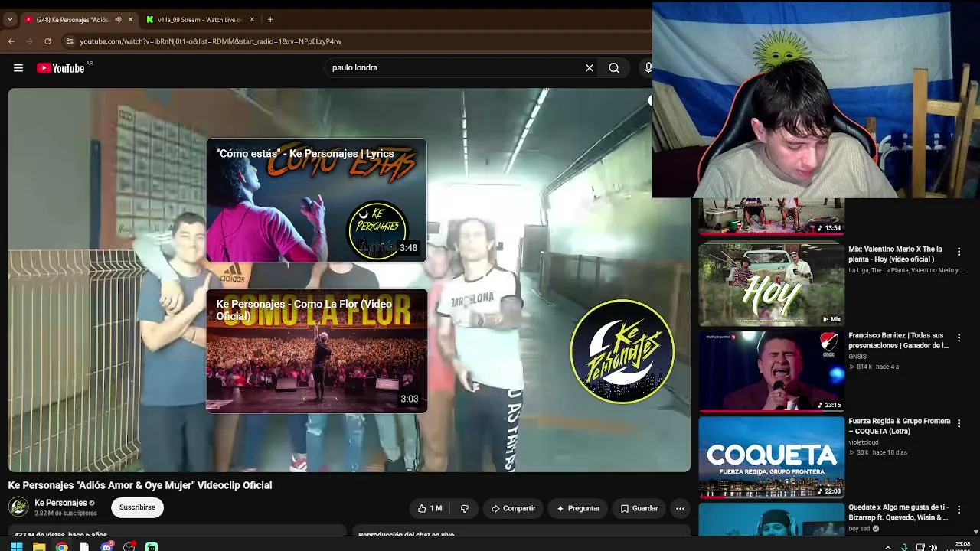Go back with the browser back arrow
This screenshot has width=980, height=551.
pos(11,41)
